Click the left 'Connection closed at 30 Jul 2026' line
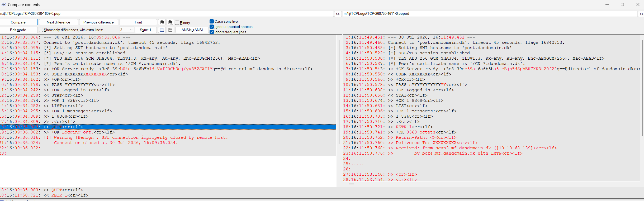The image size is (644, 201). (168, 143)
